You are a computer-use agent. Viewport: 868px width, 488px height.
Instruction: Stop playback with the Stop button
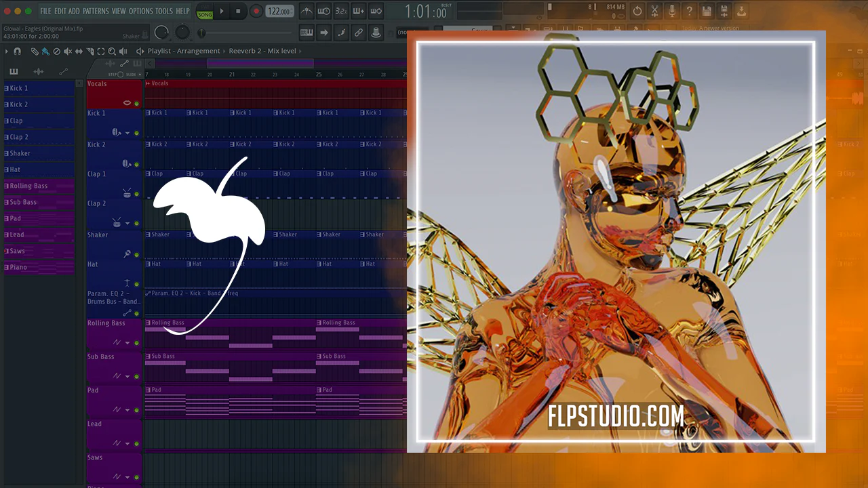(238, 11)
